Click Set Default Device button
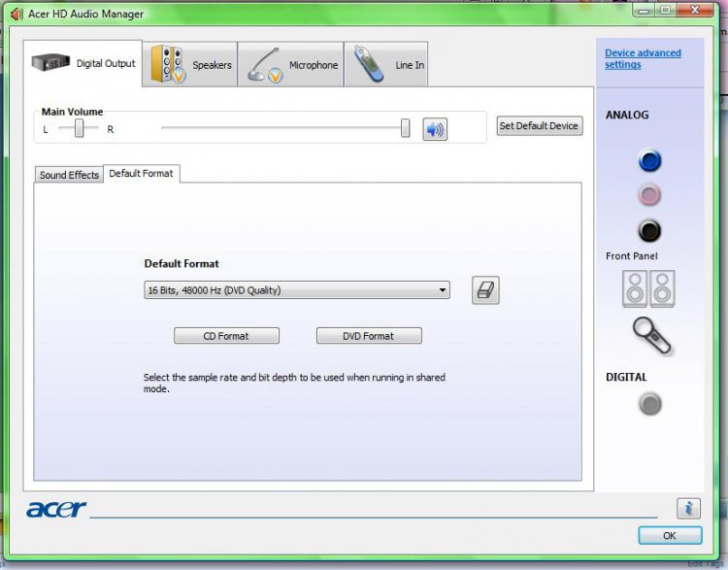 pyautogui.click(x=540, y=126)
